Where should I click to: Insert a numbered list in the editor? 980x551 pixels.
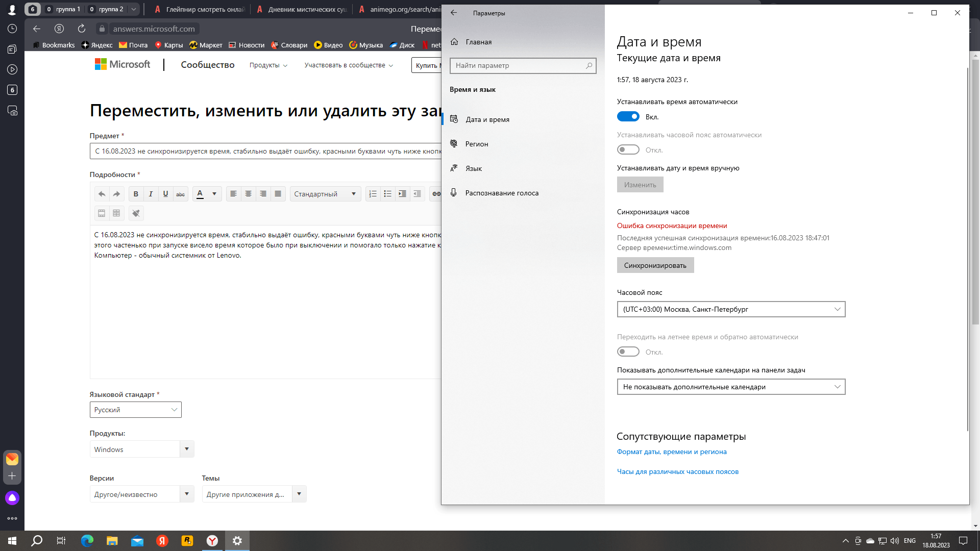pos(373,194)
